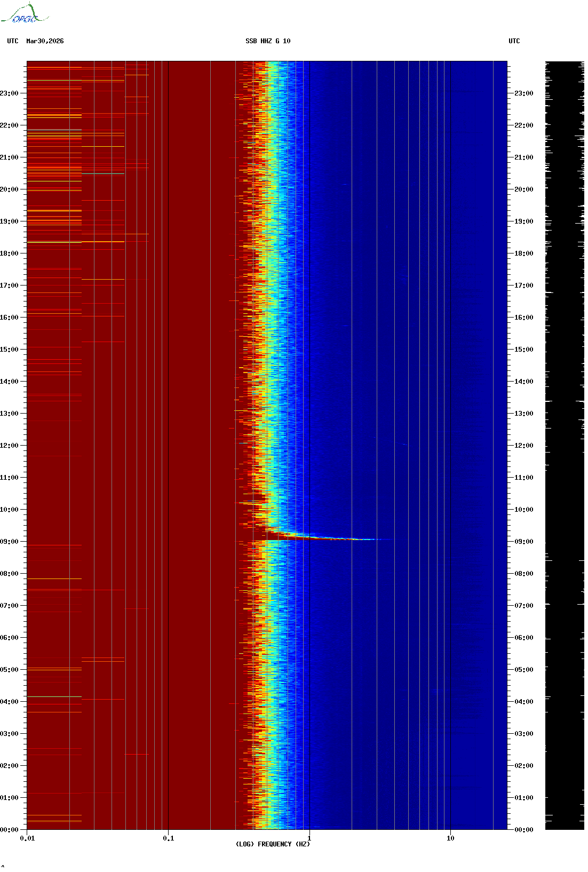Select 01:00 on the right time axis
588x872 pixels.
(x=524, y=798)
